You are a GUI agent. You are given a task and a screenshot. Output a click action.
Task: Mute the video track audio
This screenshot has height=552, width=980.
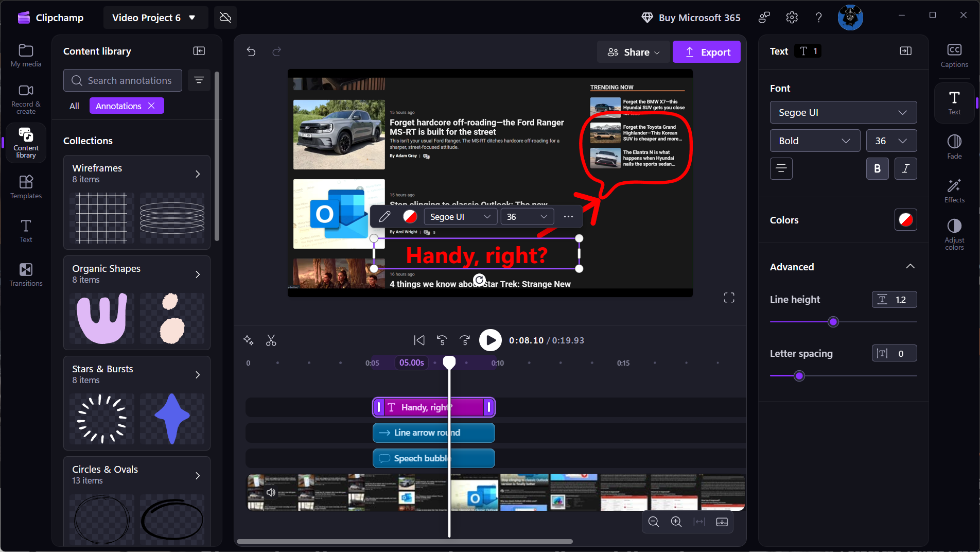click(271, 492)
